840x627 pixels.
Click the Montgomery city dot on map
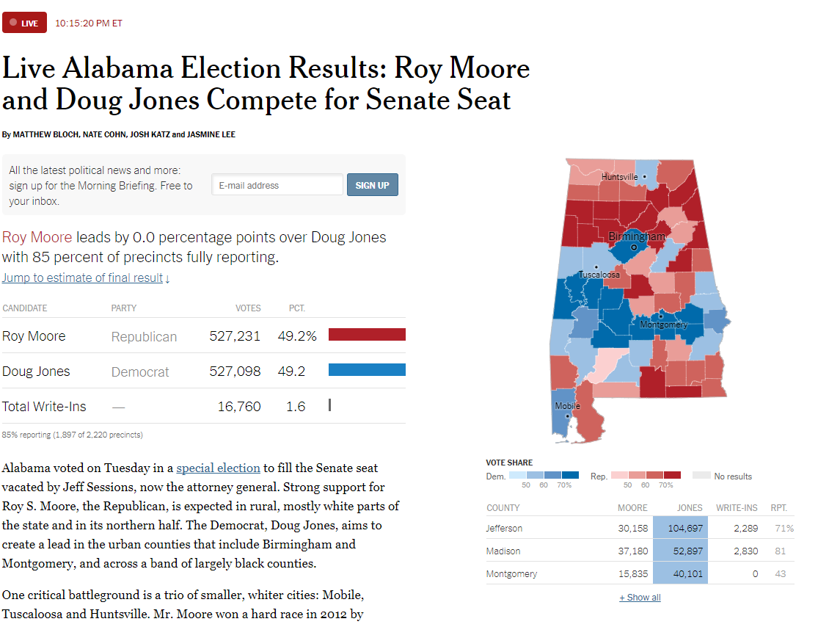[x=661, y=316]
